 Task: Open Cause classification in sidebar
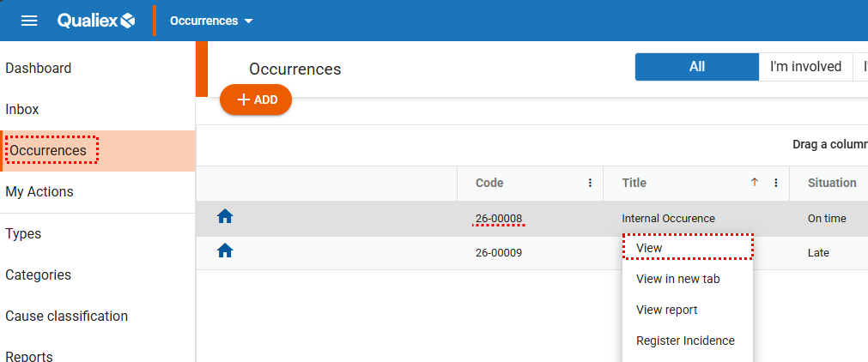[x=67, y=316]
